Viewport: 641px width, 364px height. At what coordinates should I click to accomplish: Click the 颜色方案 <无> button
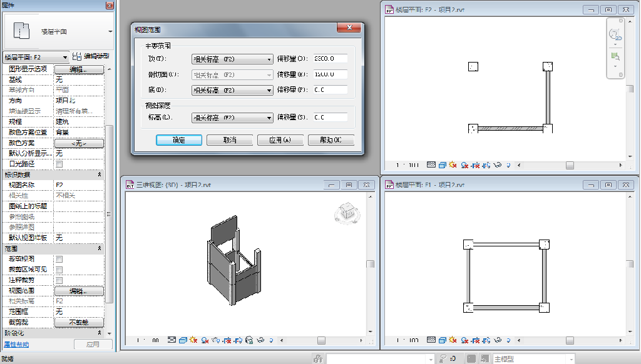coord(79,143)
